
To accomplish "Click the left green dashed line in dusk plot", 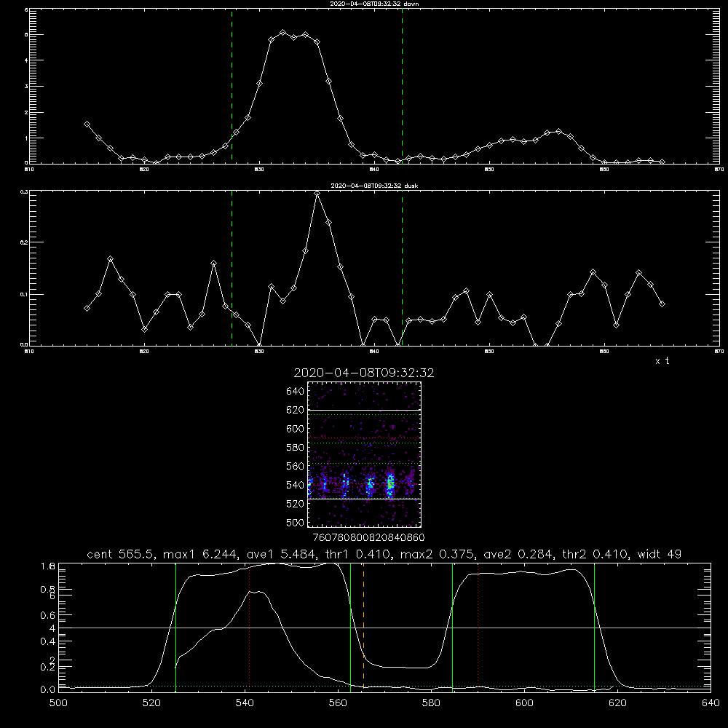I will [232, 268].
